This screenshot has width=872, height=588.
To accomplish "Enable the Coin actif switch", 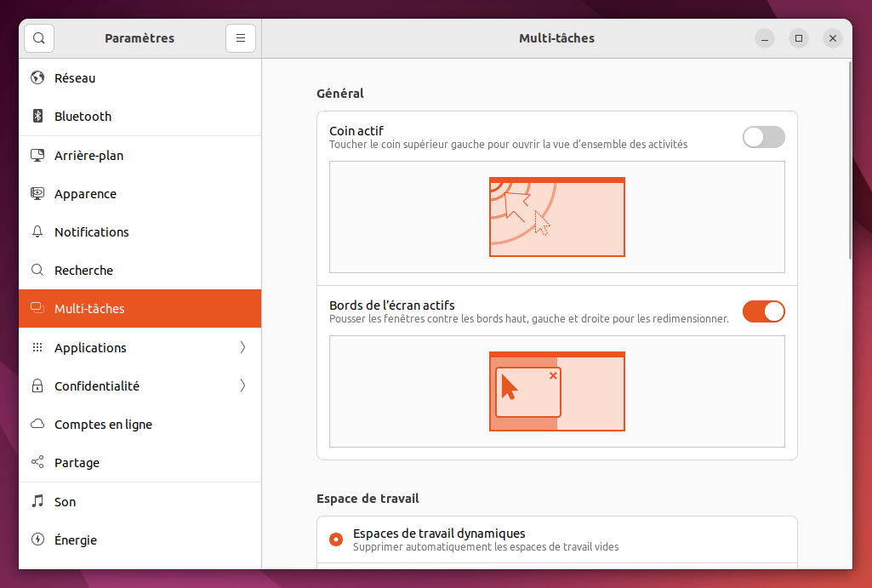I will pyautogui.click(x=764, y=137).
